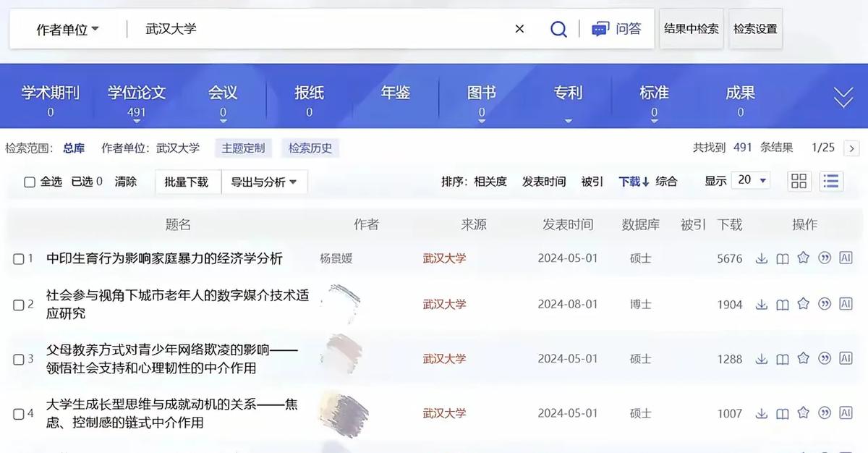Sort results by 下载
Viewport: 868px width, 453px height.
click(x=634, y=182)
